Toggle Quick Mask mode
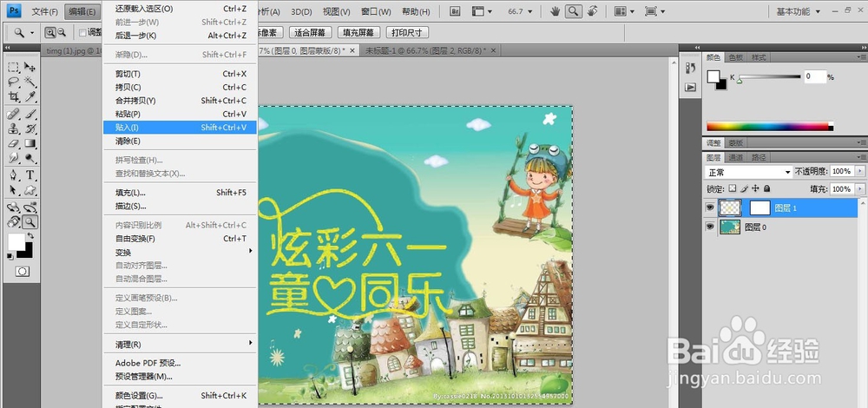The height and width of the screenshot is (408, 868). pyautogui.click(x=23, y=271)
